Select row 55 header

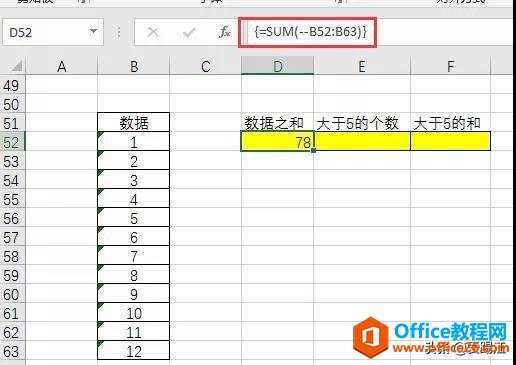(12, 199)
